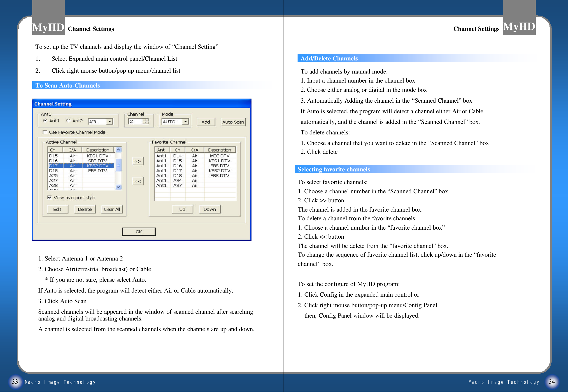The height and width of the screenshot is (392, 568).
Task: Increase channel number with spinner arrows
Action: coord(146,120)
